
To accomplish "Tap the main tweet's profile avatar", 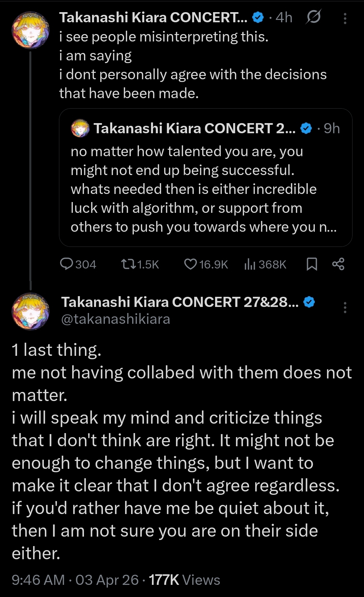I will coord(31,311).
